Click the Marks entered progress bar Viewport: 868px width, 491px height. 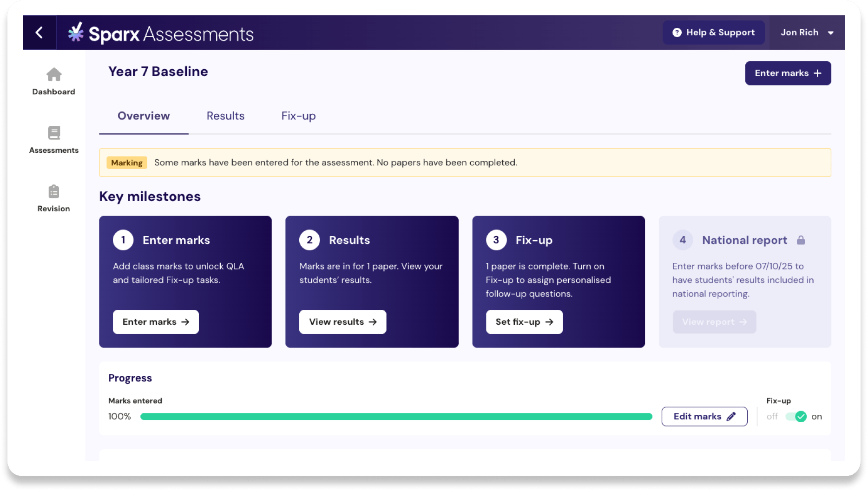pyautogui.click(x=396, y=417)
